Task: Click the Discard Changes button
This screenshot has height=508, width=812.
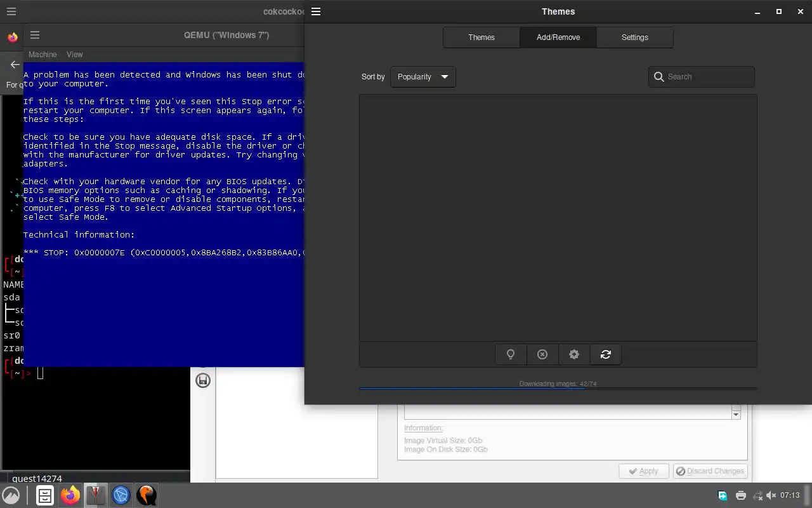Action: pos(710,471)
